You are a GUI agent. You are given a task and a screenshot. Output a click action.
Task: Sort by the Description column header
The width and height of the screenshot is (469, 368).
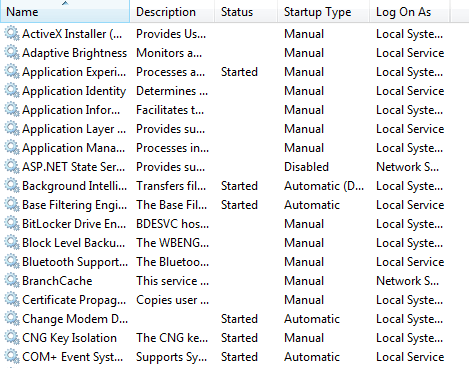coord(172,12)
